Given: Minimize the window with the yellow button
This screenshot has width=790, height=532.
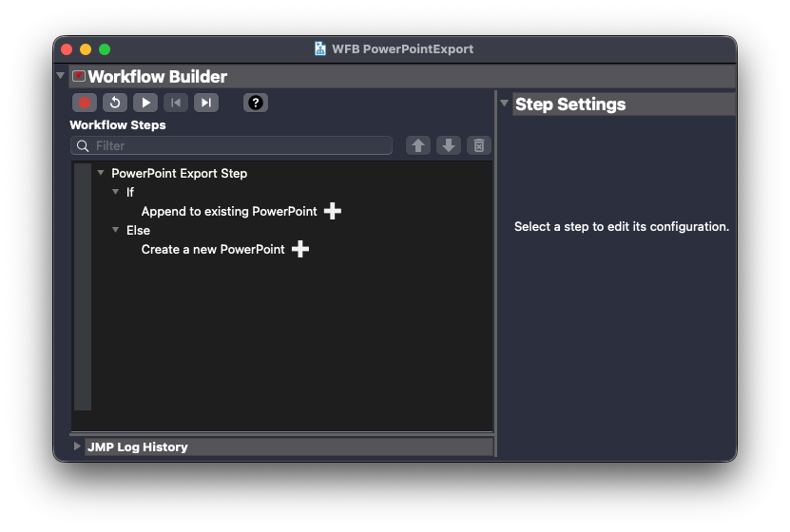Looking at the screenshot, I should [x=86, y=49].
